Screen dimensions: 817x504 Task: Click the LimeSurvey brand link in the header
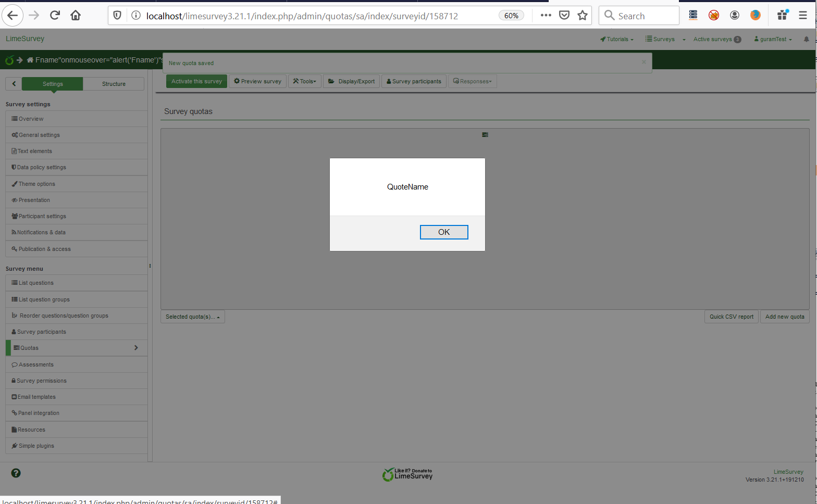(25, 39)
